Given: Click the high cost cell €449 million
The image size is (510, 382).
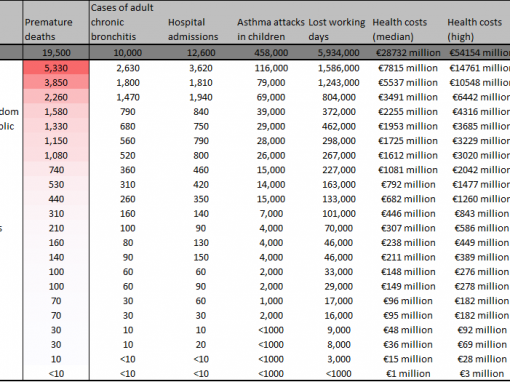Looking at the screenshot, I should pyautogui.click(x=482, y=243).
